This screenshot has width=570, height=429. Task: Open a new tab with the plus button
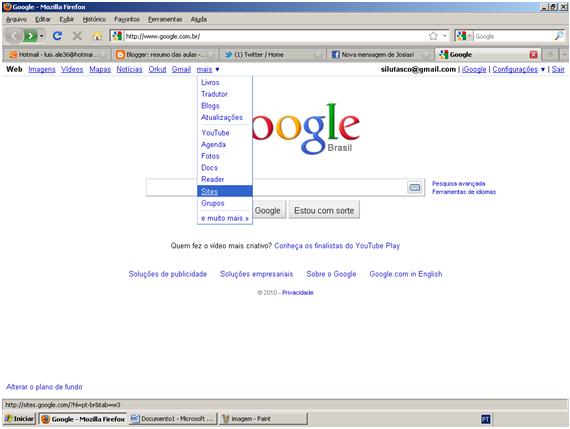click(x=550, y=55)
